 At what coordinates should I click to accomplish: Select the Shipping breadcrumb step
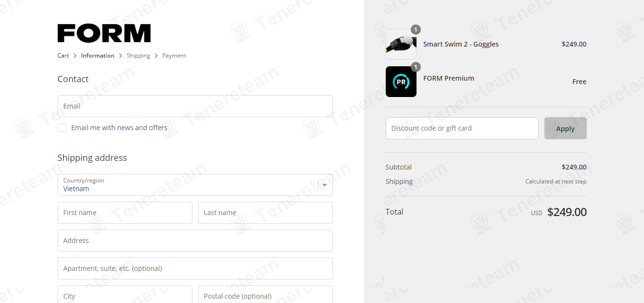(138, 56)
